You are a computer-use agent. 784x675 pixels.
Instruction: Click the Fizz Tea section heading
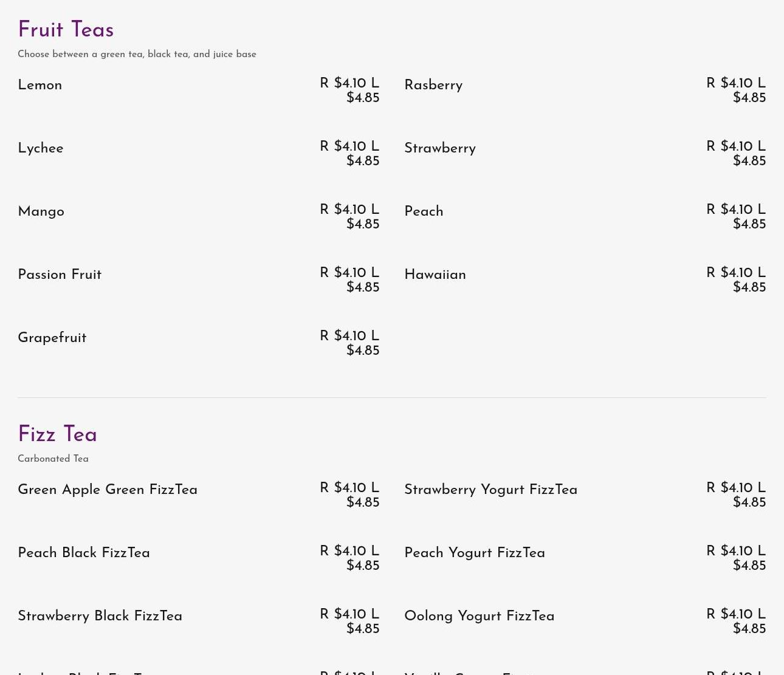click(x=57, y=434)
